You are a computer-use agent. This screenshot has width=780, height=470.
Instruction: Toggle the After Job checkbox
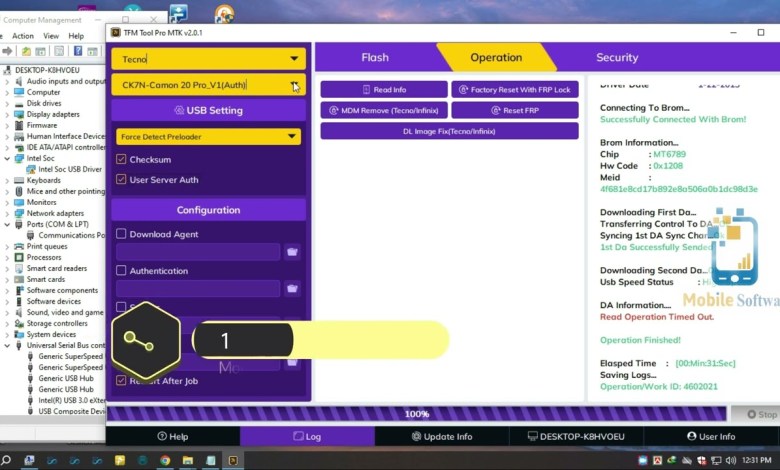(x=121, y=380)
